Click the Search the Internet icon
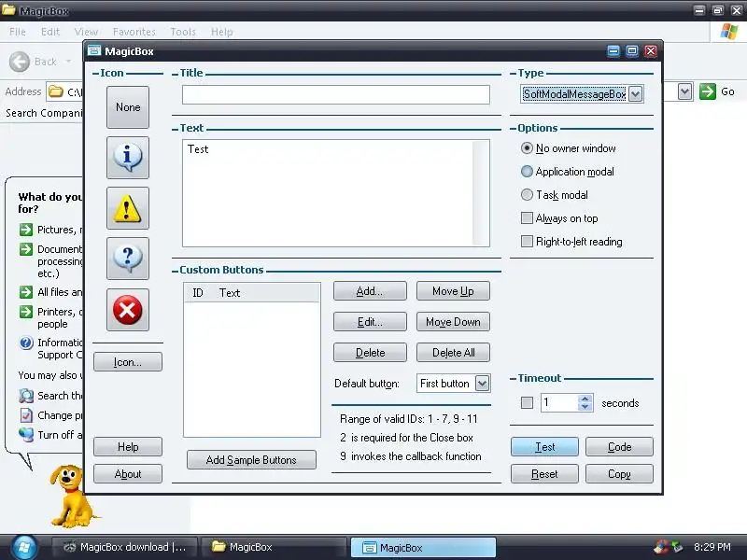 click(26, 395)
